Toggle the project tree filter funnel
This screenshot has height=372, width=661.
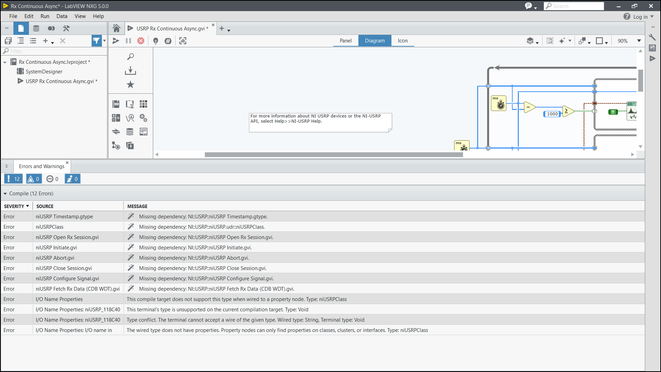[x=97, y=41]
